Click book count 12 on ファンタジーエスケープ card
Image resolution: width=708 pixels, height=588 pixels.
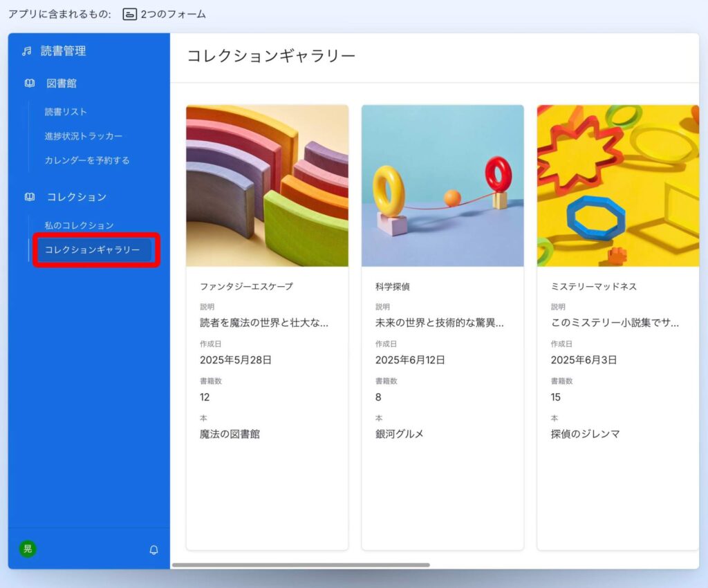[205, 397]
